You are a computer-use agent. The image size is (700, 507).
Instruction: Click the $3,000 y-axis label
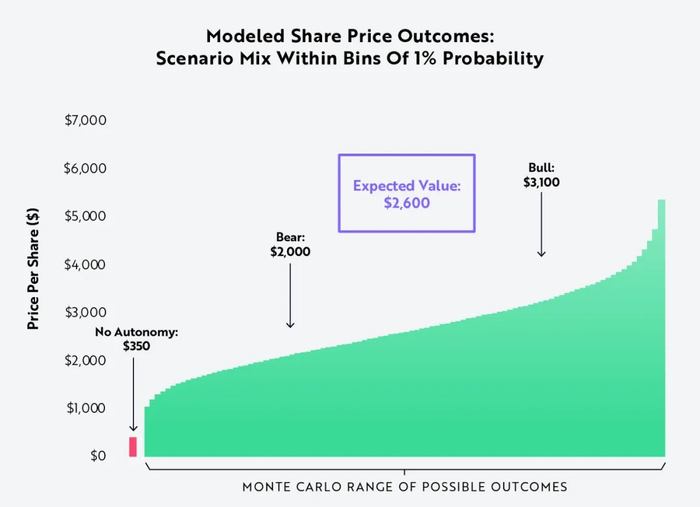point(85,312)
